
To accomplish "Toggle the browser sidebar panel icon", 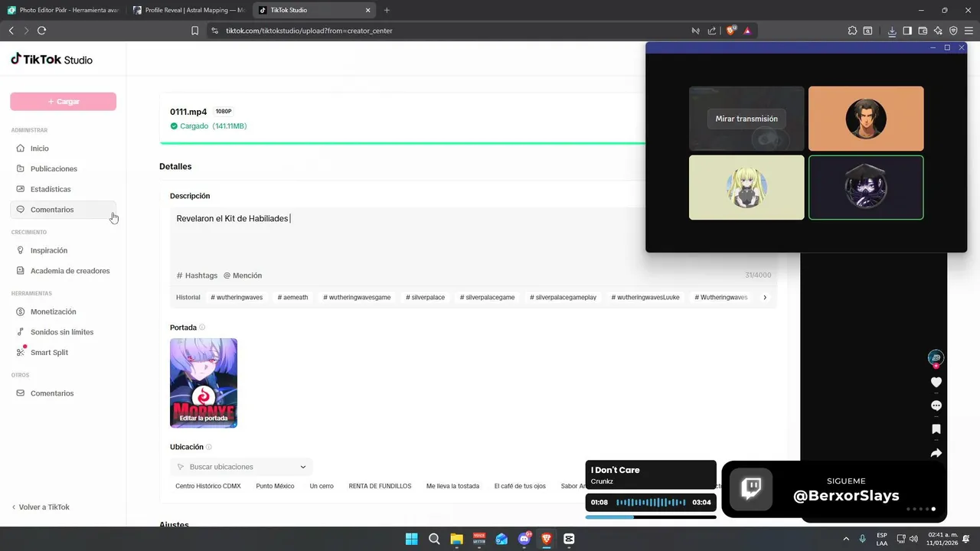I will point(907,31).
